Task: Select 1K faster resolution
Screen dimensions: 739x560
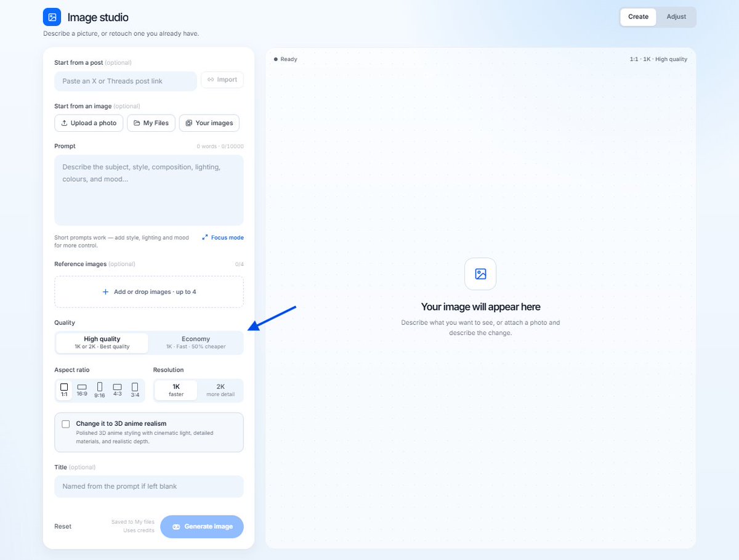Action: pos(176,390)
